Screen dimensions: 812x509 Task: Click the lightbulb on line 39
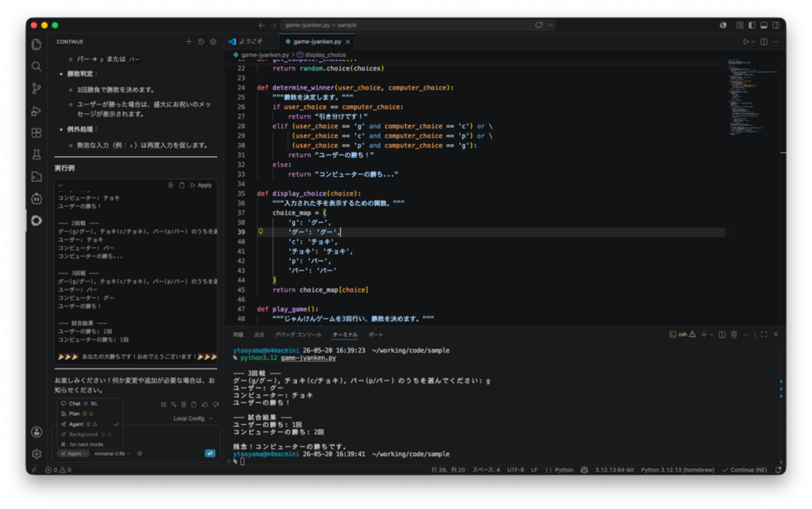coord(260,232)
